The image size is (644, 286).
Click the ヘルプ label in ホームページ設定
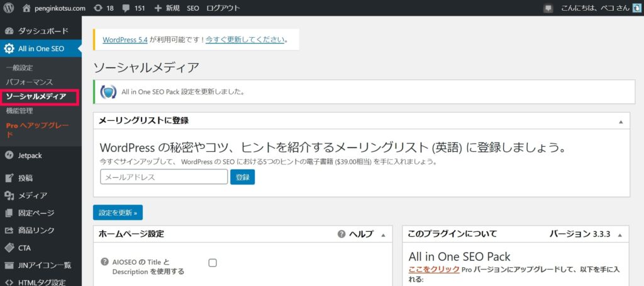point(362,234)
